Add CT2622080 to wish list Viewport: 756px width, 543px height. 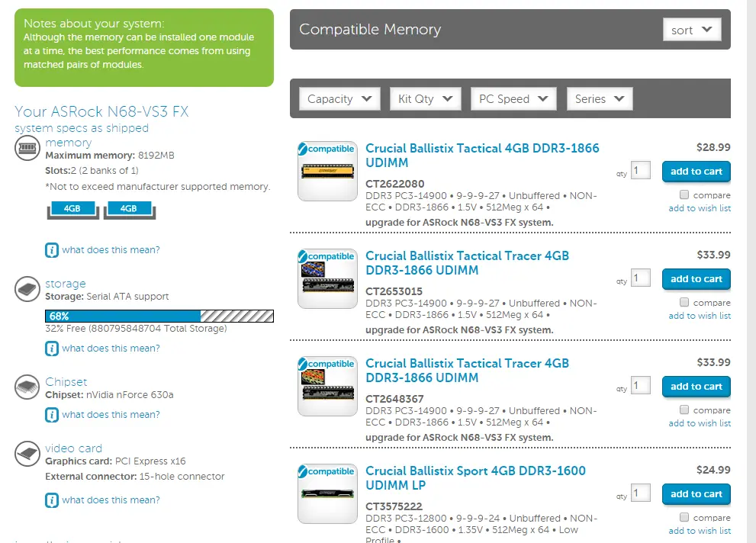pos(700,208)
